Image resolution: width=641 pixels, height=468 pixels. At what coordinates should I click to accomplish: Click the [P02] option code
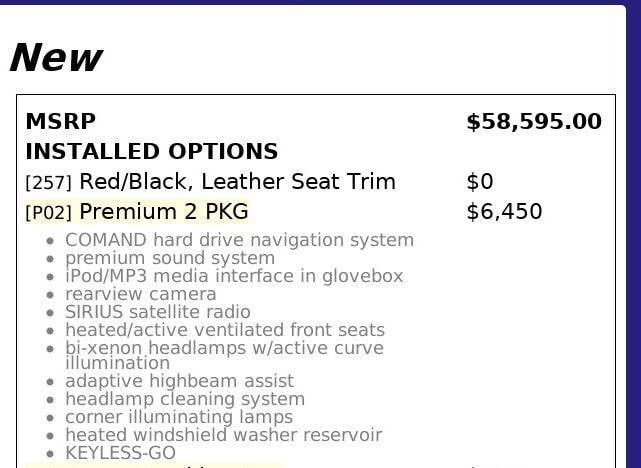coord(48,213)
